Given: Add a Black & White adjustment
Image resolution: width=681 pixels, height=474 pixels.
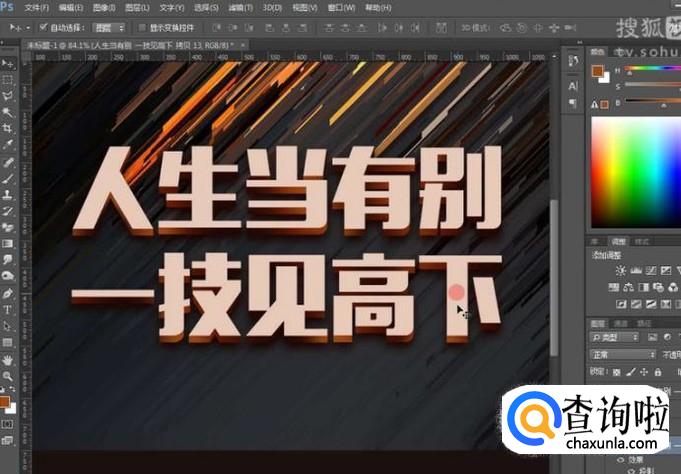Looking at the screenshot, I should tap(643, 287).
